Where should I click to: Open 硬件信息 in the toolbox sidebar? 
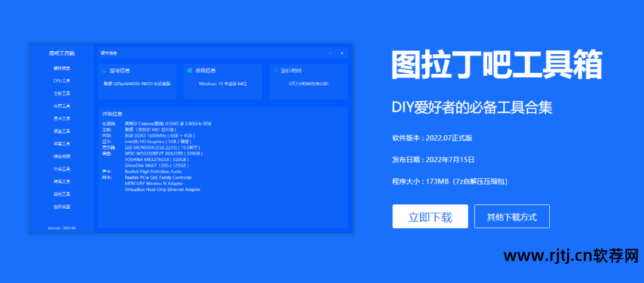click(61, 68)
